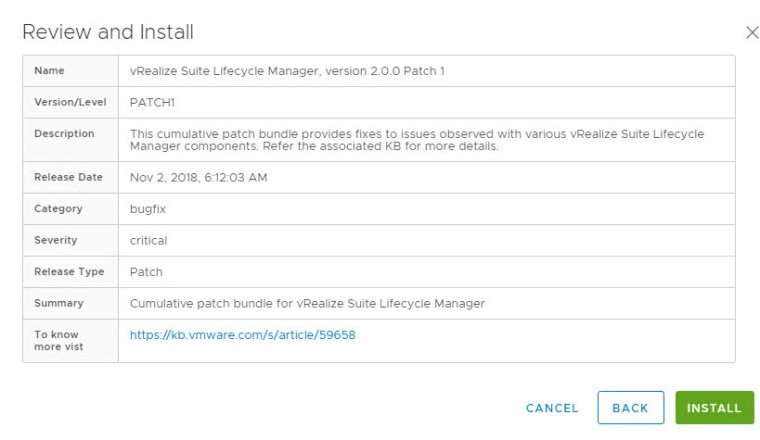Click the 'critical' severity value
This screenshot has height=440, width=760.
coord(148,240)
